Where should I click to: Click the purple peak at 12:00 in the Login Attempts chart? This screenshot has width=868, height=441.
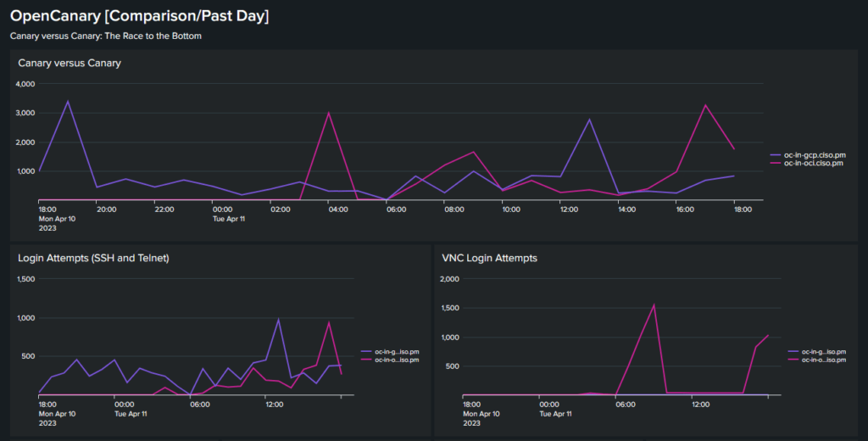[x=278, y=319]
